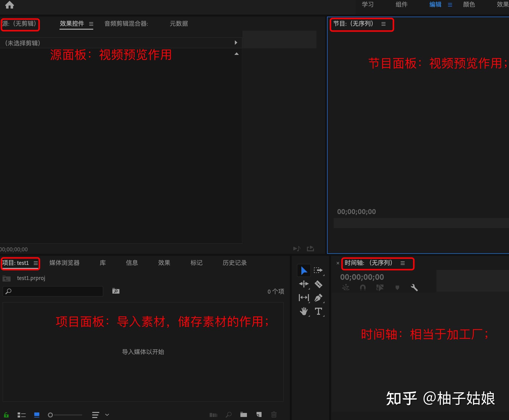This screenshot has width=509, height=420.
Task: Switch to 颜色 workspace
Action: point(469,5)
